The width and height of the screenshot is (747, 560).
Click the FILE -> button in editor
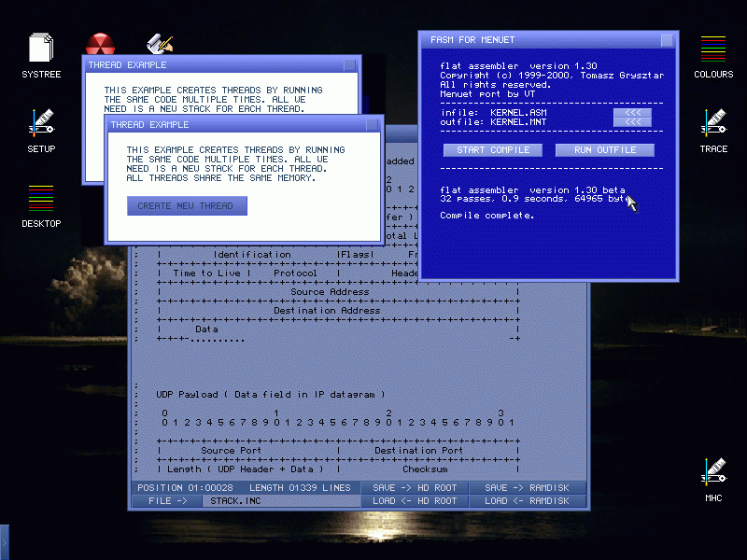[x=167, y=501]
